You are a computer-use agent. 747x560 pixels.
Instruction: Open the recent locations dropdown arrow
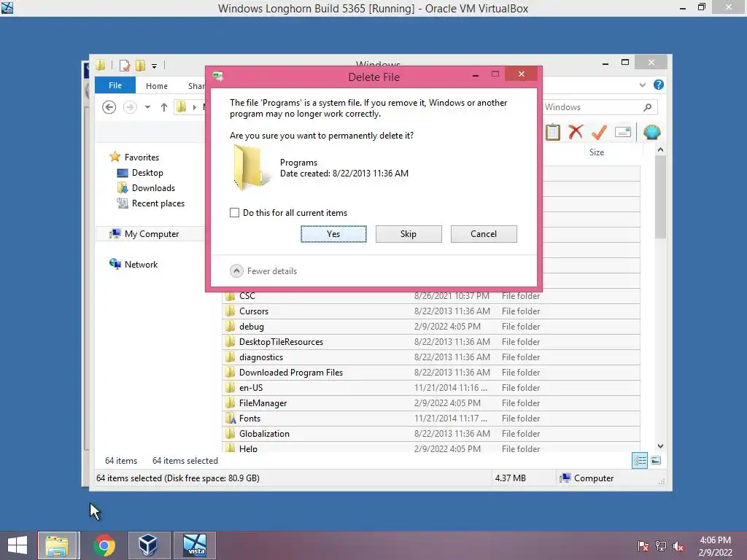pos(147,107)
